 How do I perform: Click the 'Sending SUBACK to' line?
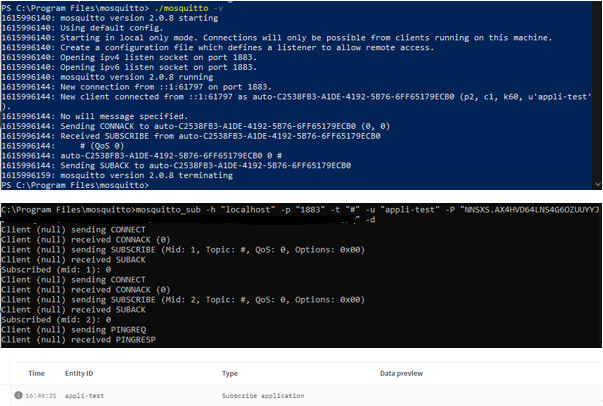tap(176, 166)
